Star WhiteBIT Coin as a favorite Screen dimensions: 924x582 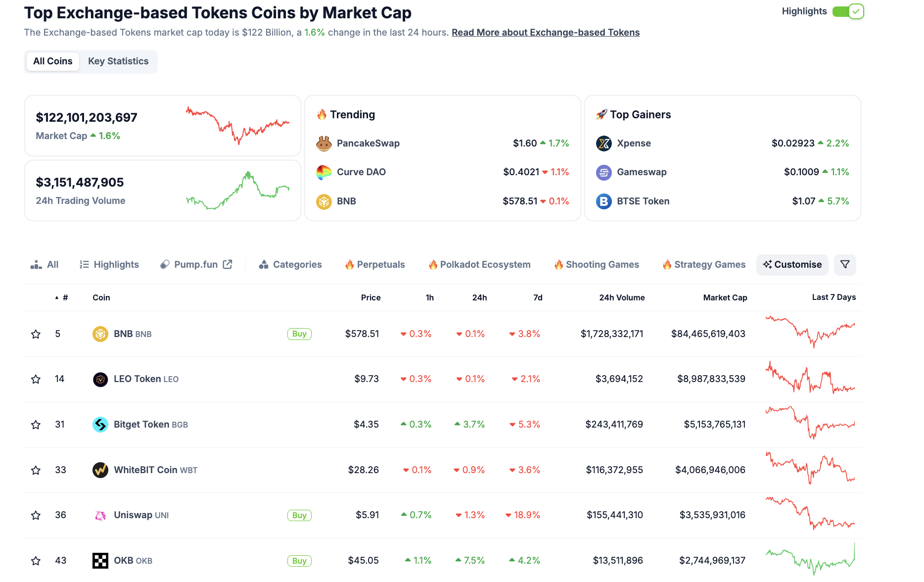pyautogui.click(x=35, y=470)
